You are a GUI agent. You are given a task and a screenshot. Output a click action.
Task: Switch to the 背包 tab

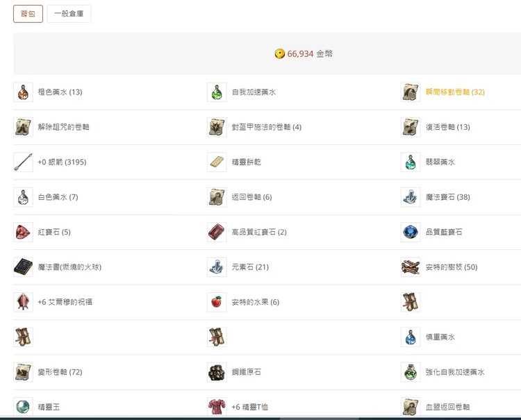click(x=28, y=14)
